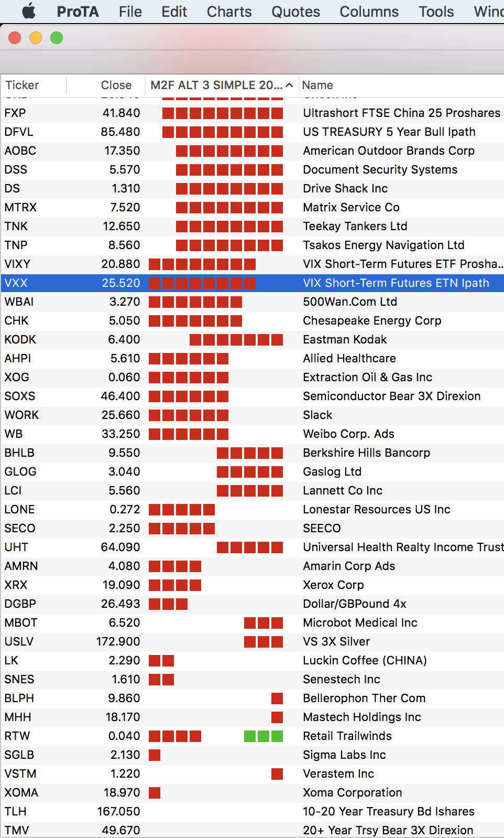Click Bellerophon Ther Com name
The image size is (504, 838).
tap(364, 698)
